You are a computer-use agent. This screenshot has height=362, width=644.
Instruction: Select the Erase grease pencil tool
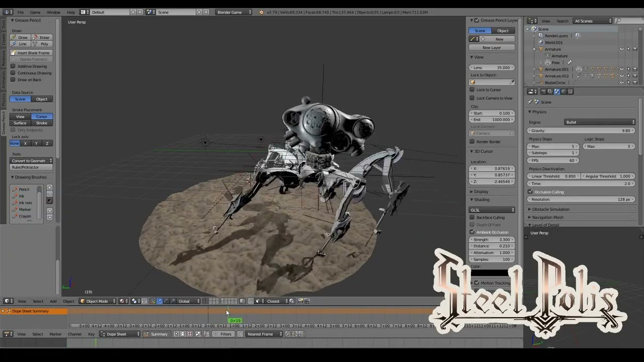click(x=41, y=37)
